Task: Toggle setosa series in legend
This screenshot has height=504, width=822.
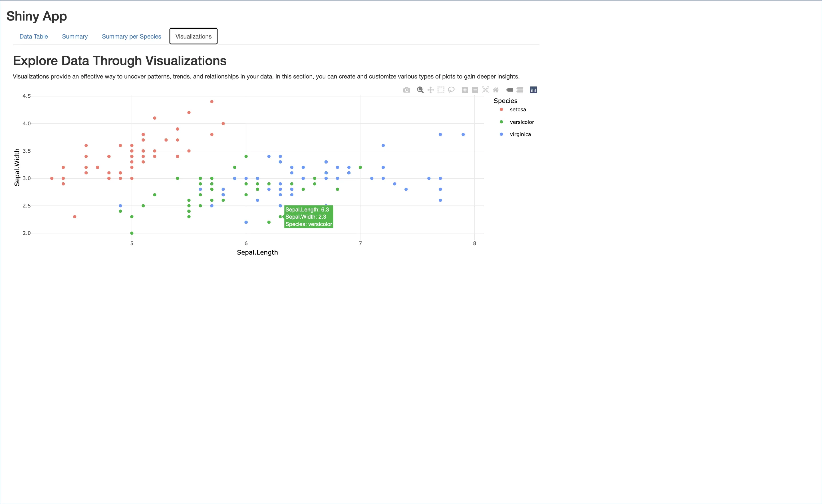Action: pyautogui.click(x=517, y=110)
